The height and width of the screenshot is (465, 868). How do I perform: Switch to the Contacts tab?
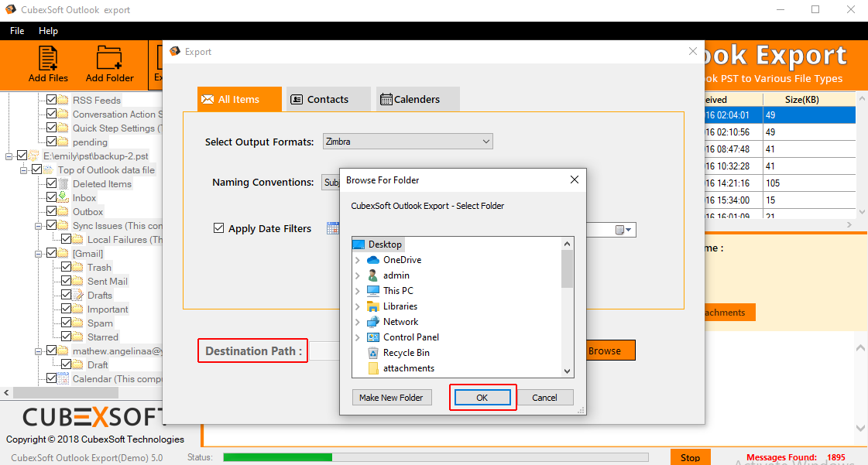[328, 99]
